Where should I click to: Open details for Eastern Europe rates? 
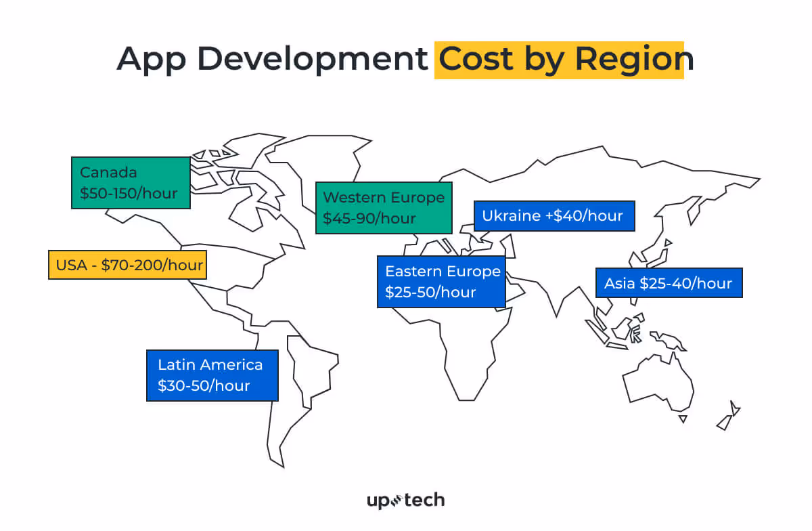441,281
